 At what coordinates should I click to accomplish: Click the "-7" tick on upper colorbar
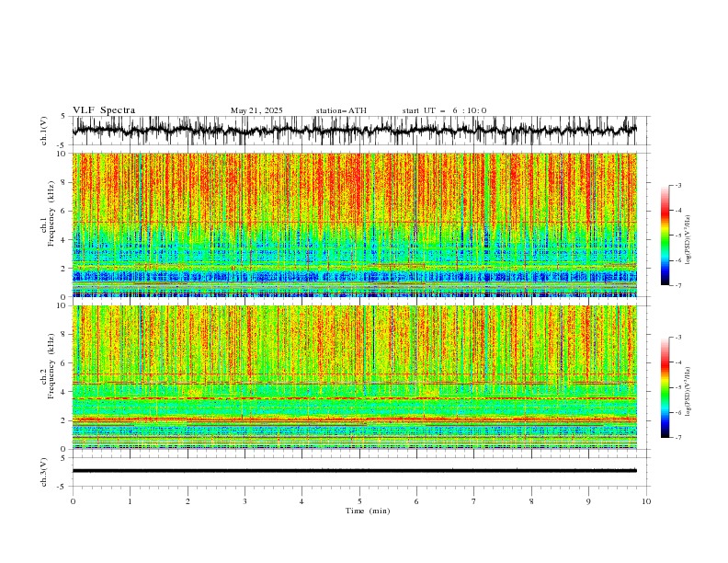pos(678,285)
